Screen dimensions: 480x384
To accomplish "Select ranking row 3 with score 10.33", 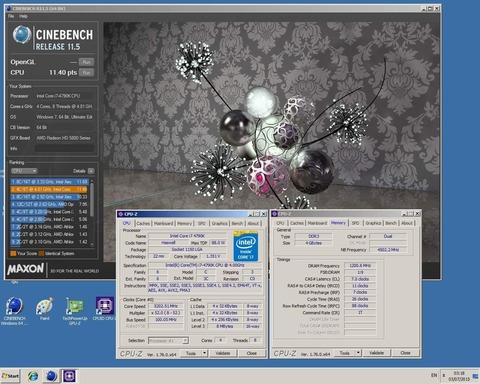I will [x=50, y=197].
